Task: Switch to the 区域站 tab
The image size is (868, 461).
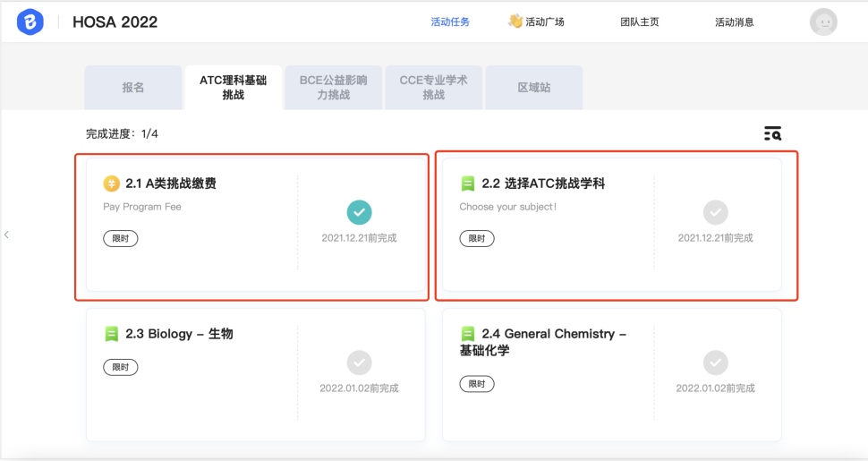Action: point(533,88)
